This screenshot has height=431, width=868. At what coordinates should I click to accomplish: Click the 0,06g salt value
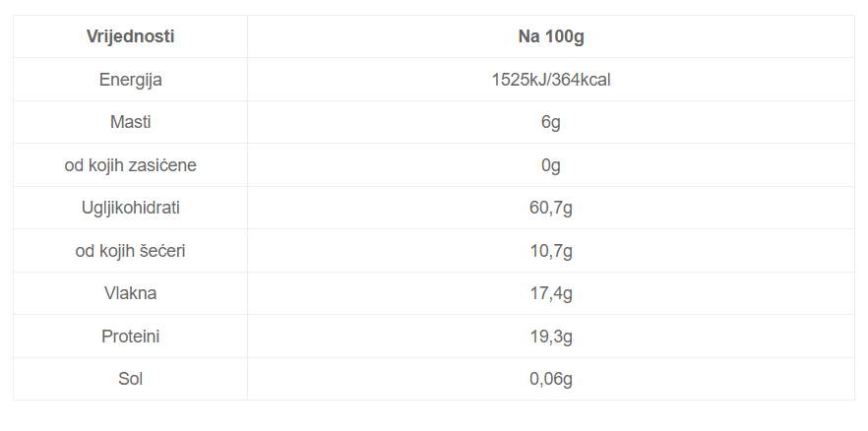point(551,379)
